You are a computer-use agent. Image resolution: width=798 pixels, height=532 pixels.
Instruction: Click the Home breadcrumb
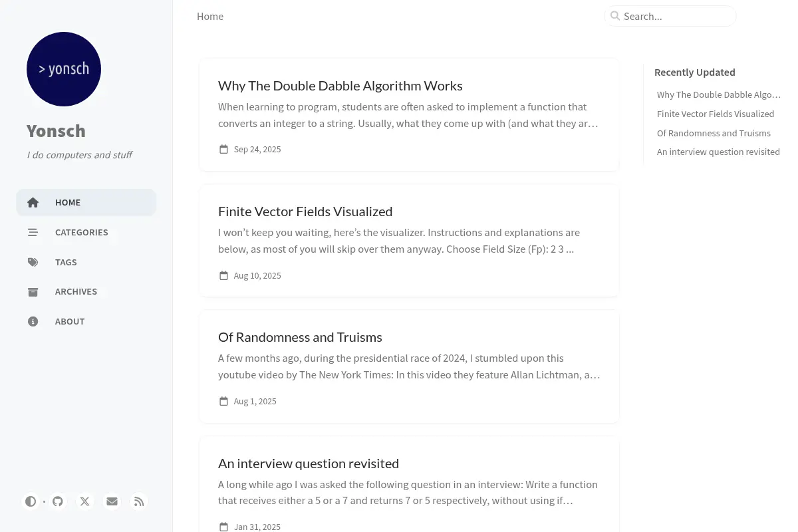(210, 16)
